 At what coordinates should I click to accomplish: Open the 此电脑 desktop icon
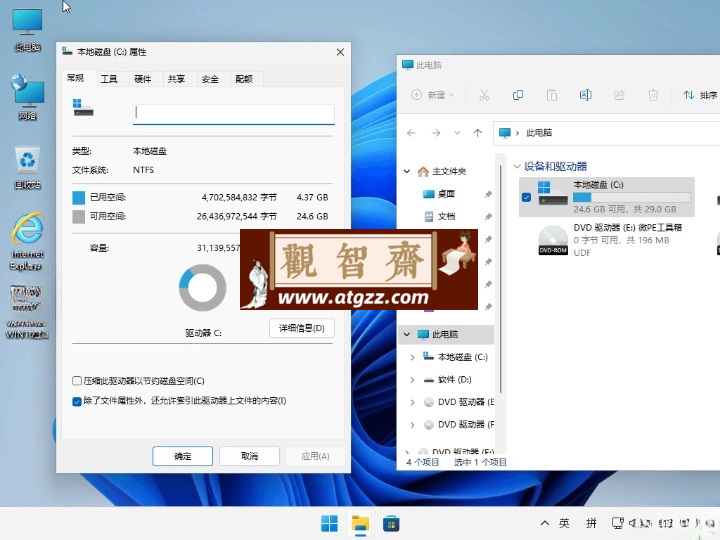27,30
